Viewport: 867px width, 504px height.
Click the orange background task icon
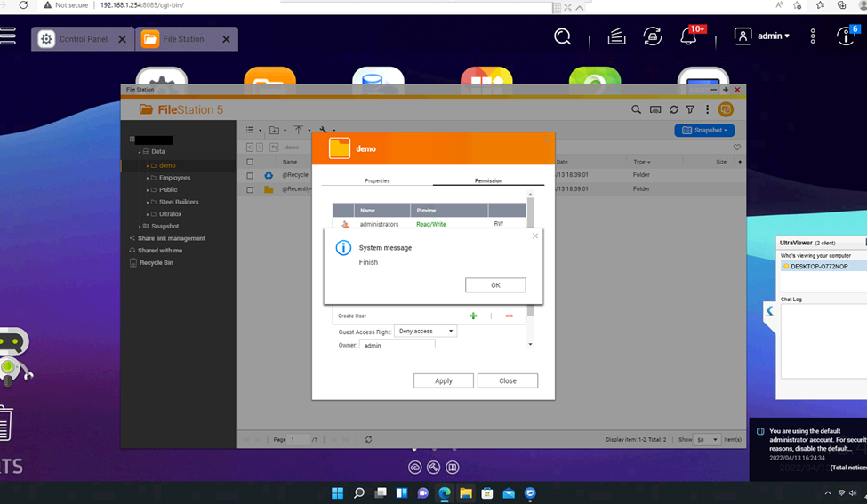point(726,109)
